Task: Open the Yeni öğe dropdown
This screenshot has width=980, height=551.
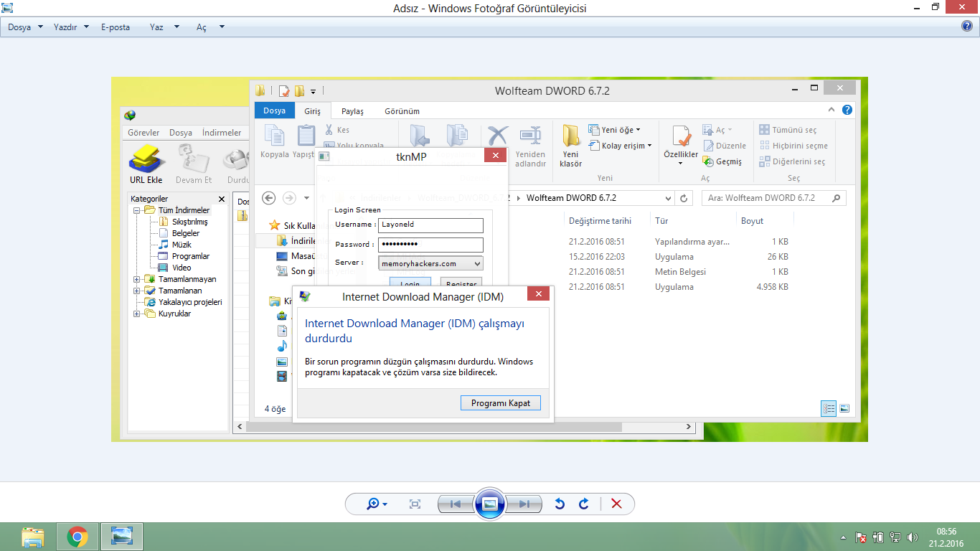Action: click(x=614, y=130)
